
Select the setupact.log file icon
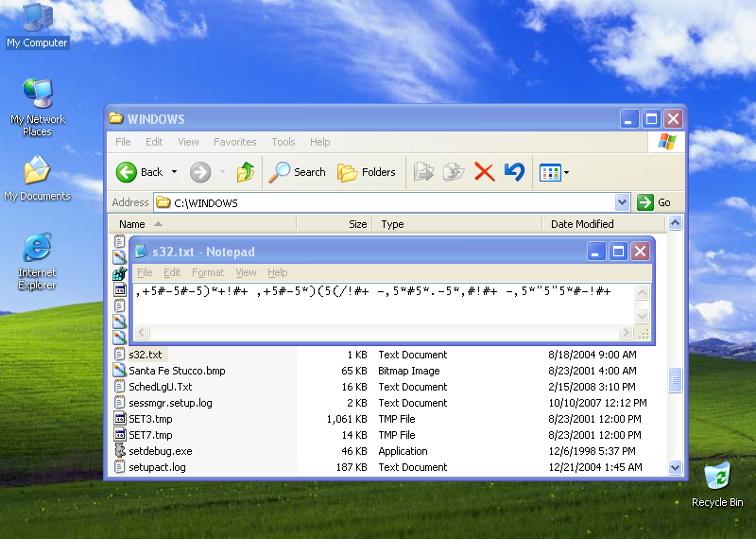tap(119, 466)
